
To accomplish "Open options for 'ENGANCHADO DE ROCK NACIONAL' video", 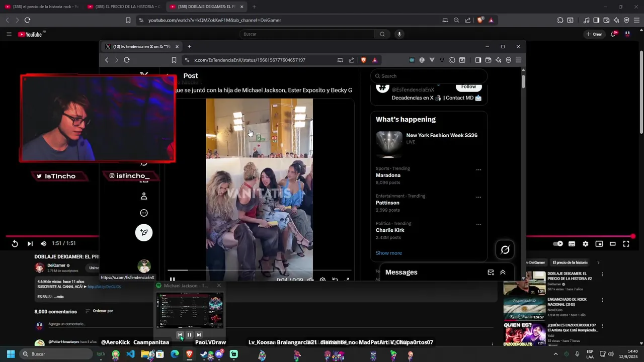I will pos(602,301).
